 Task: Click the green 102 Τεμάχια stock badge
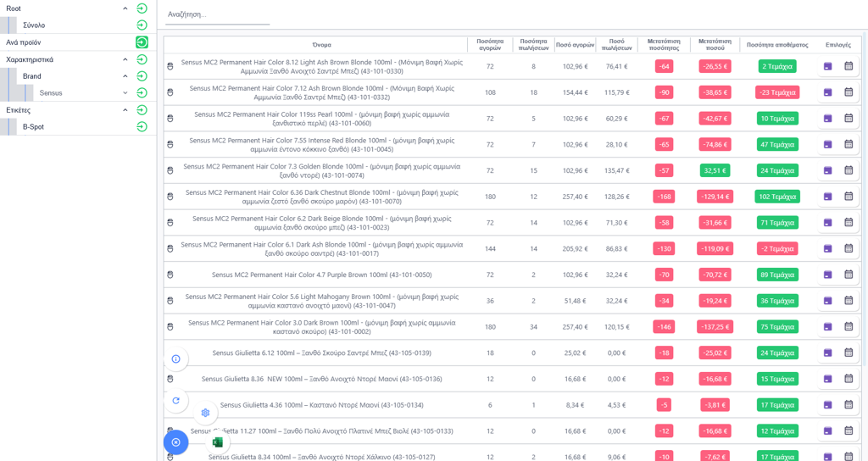777,197
